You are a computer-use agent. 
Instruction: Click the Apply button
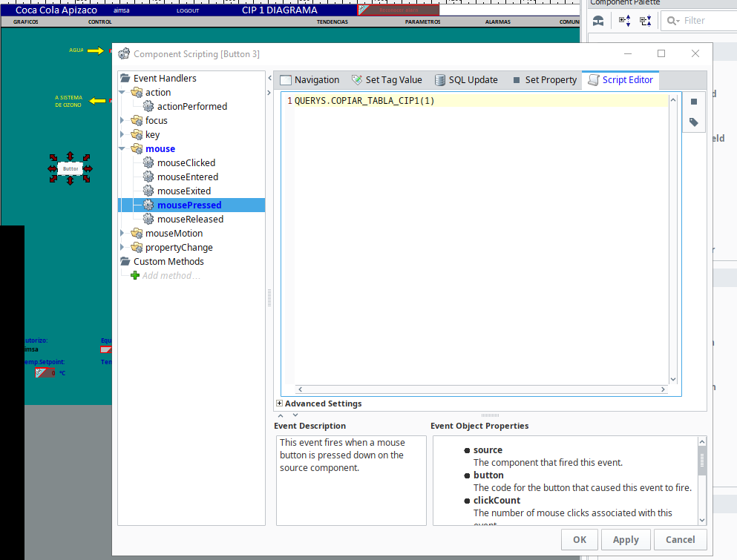click(x=626, y=540)
